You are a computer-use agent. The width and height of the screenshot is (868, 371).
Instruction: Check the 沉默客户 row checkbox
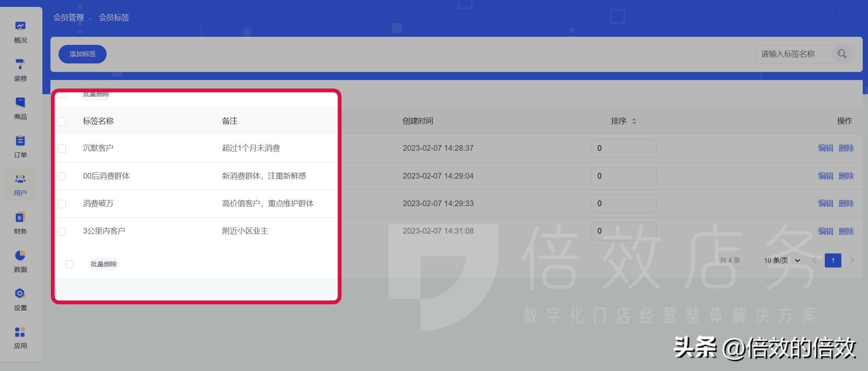coord(62,148)
